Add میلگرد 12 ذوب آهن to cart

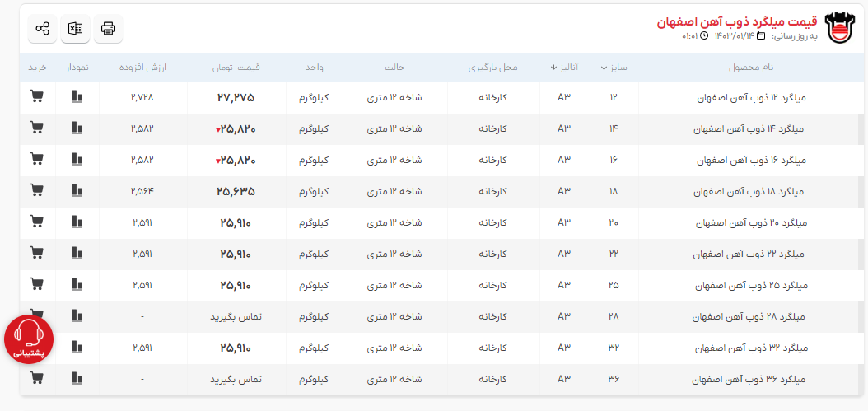36,97
